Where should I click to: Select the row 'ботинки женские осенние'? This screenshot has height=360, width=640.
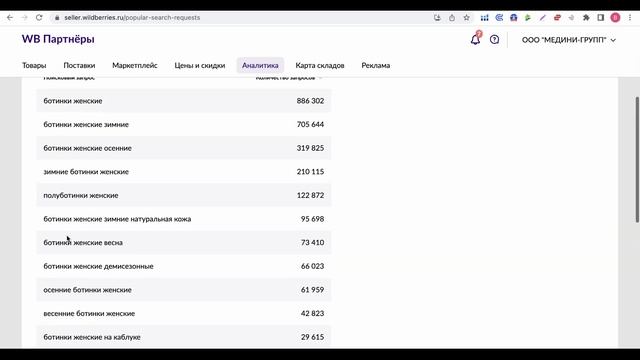(x=184, y=148)
